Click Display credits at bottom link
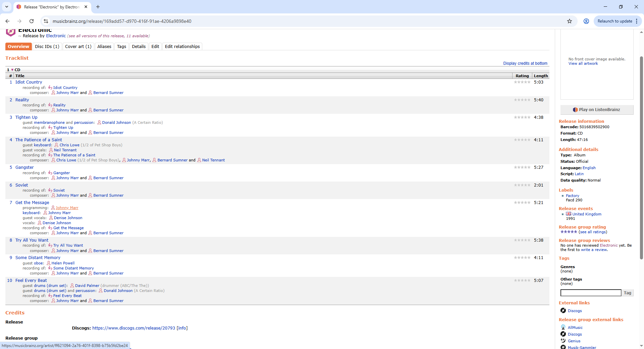 tap(525, 63)
